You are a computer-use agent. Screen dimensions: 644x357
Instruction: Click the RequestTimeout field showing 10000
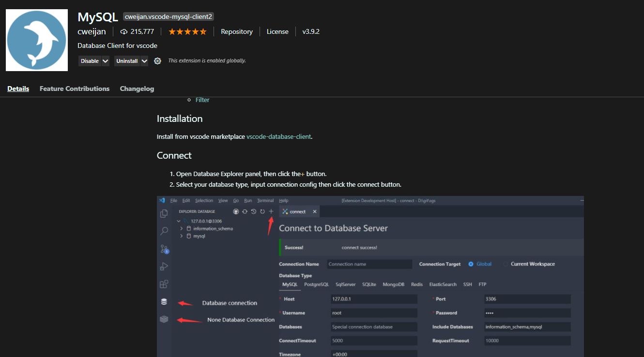(x=527, y=341)
